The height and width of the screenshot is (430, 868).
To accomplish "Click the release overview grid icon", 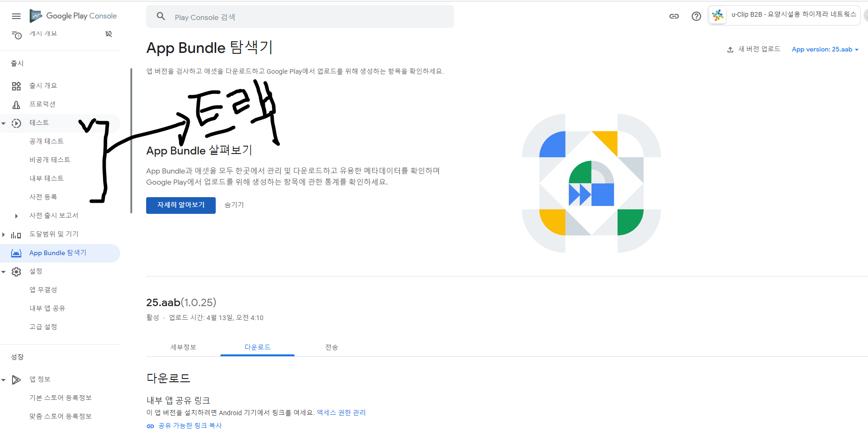I will point(16,86).
